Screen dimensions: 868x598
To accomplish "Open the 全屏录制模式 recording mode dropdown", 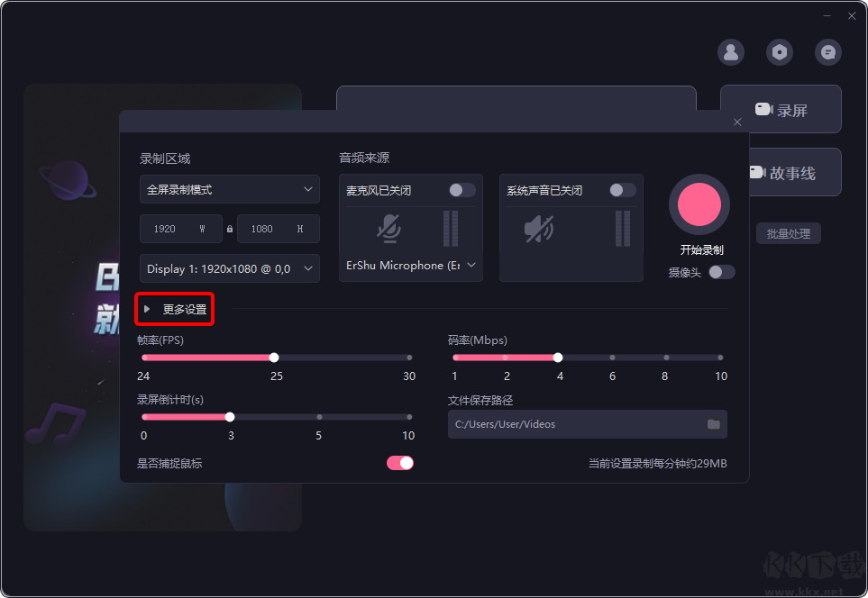I will coord(229,189).
